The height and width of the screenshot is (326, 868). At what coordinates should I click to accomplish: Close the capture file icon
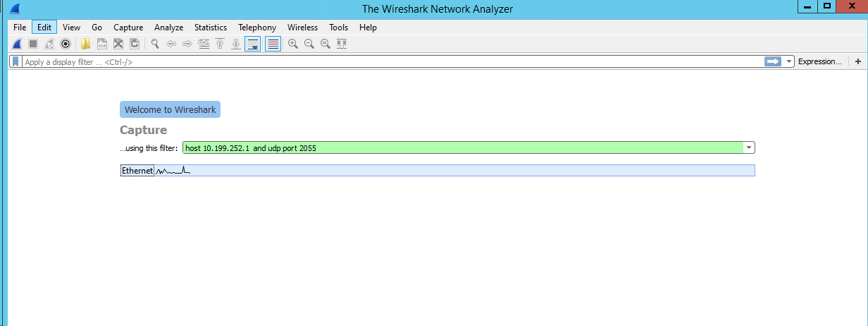coord(118,44)
